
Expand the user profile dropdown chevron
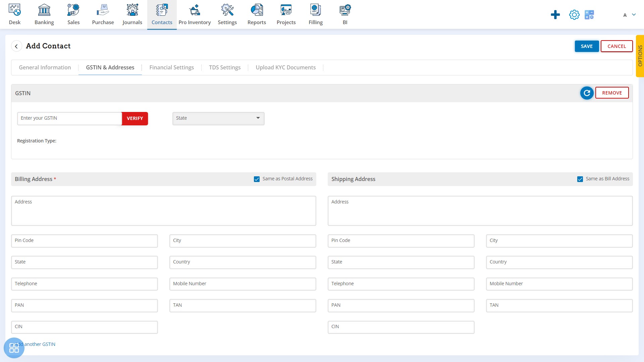point(634,15)
